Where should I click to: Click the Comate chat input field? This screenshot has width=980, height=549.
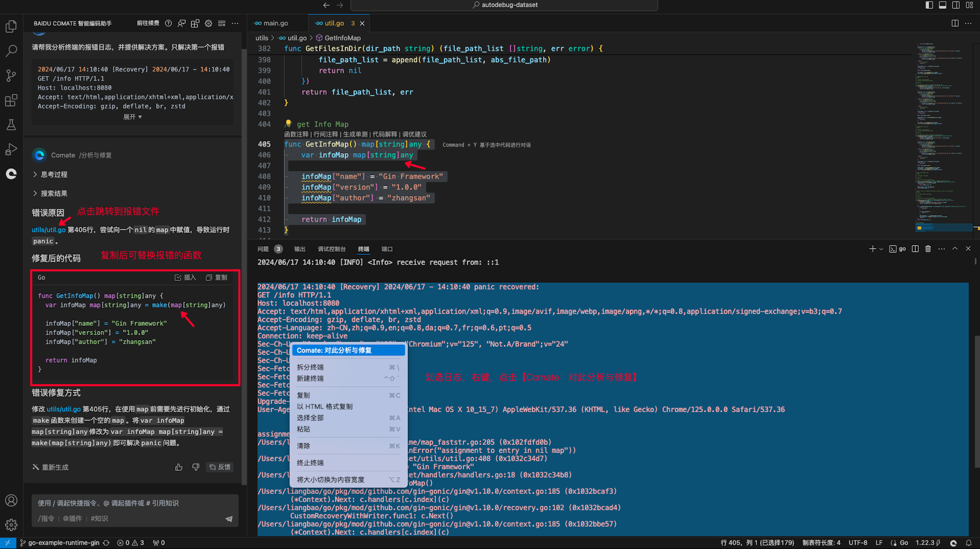135,504
